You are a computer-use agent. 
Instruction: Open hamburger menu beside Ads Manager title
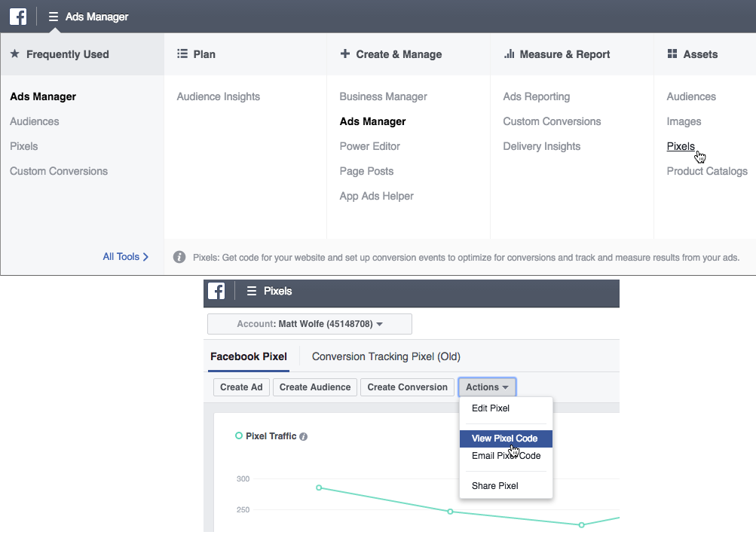pyautogui.click(x=53, y=17)
